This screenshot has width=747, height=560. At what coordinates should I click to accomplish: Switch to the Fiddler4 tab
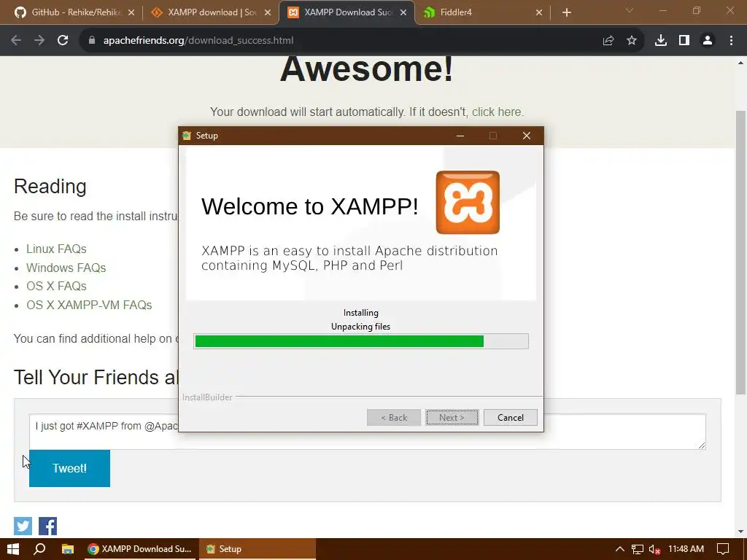point(481,12)
